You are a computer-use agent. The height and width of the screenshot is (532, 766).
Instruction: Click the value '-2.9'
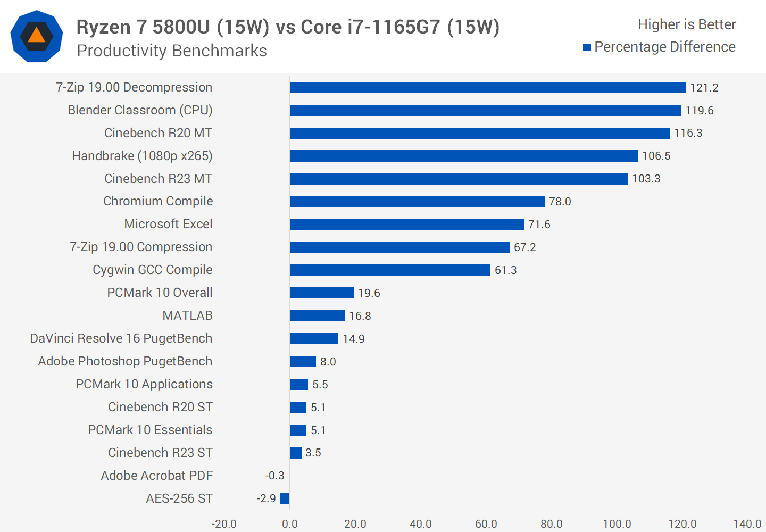tap(267, 498)
